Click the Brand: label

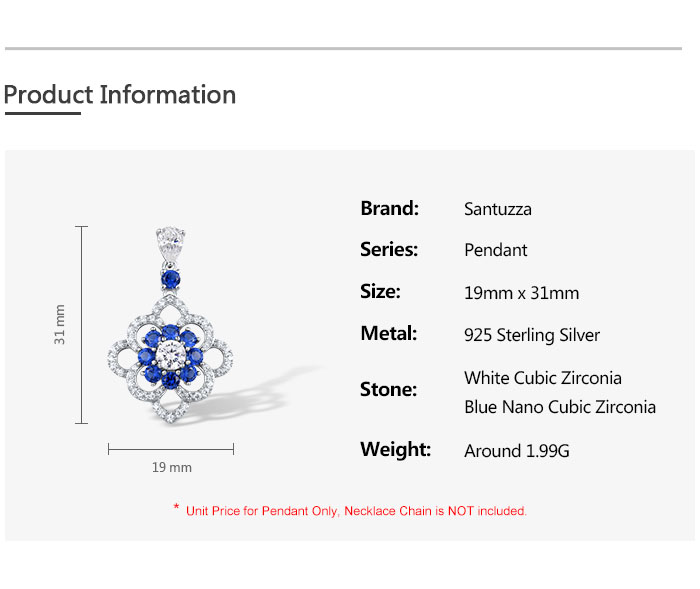(389, 208)
